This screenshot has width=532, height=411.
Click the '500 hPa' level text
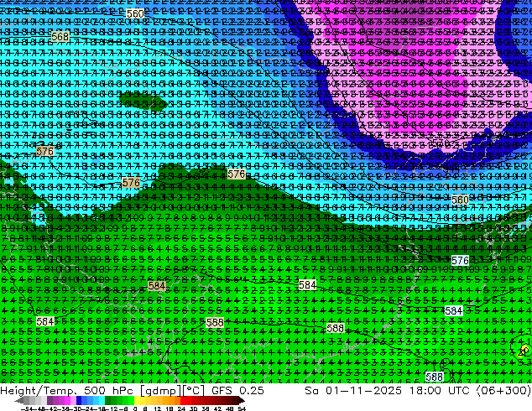pyautogui.click(x=108, y=390)
